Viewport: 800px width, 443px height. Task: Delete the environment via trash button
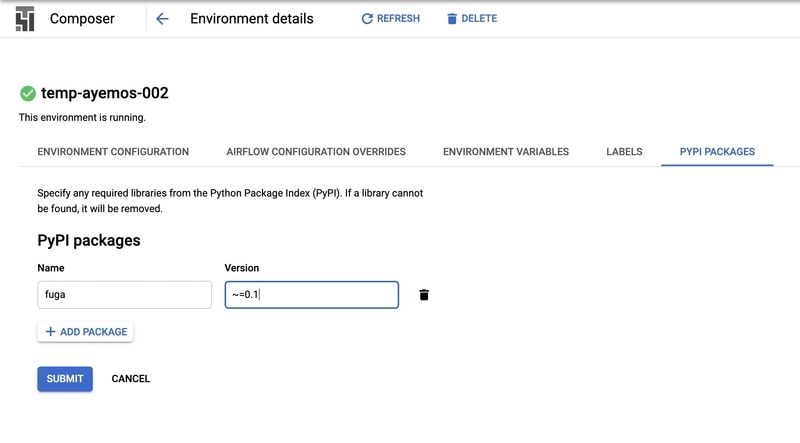click(x=471, y=18)
